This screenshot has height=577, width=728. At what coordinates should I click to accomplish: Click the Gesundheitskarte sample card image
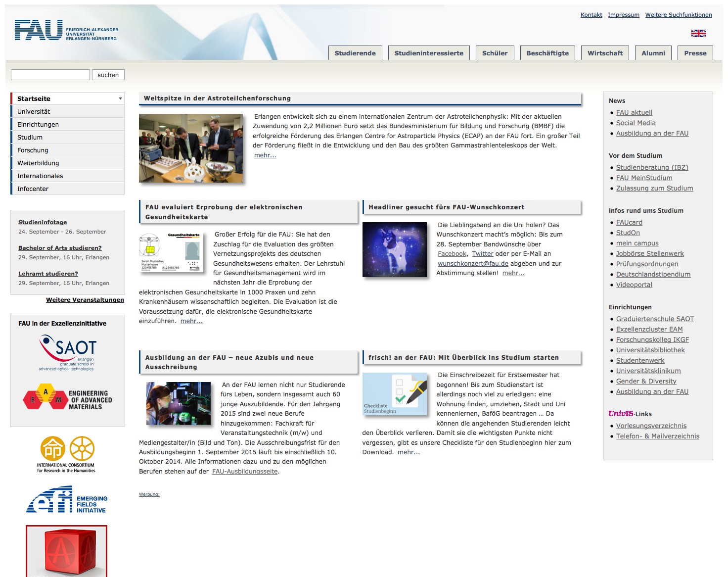pyautogui.click(x=171, y=253)
